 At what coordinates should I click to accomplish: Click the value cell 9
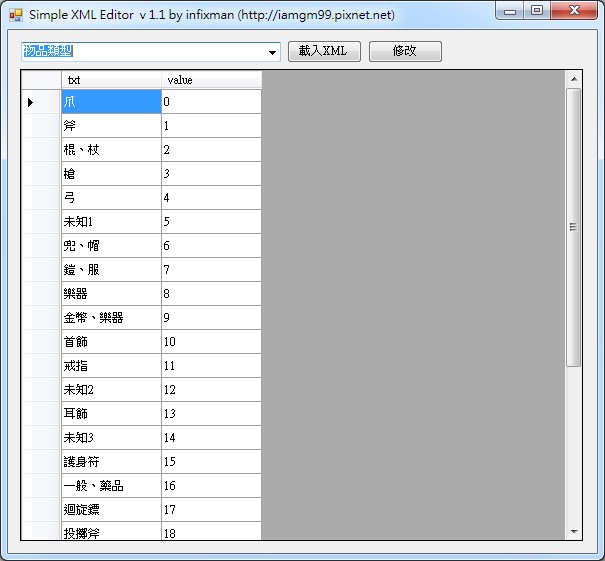pos(211,318)
